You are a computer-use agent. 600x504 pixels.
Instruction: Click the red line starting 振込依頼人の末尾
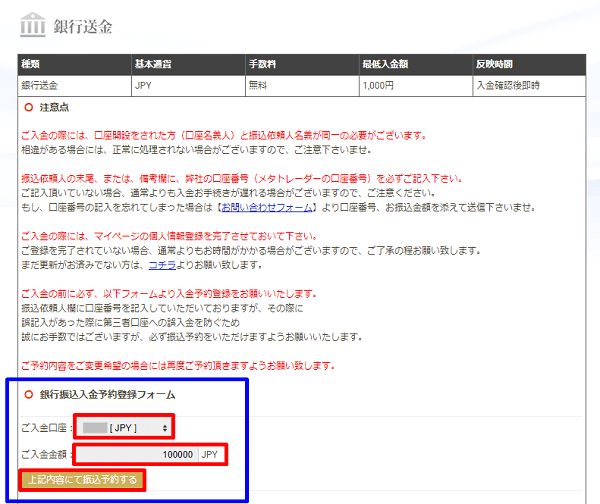pos(242,178)
